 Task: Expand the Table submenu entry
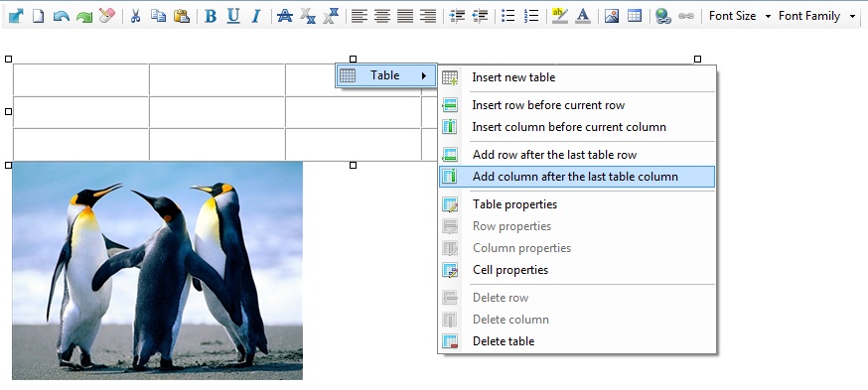point(386,75)
